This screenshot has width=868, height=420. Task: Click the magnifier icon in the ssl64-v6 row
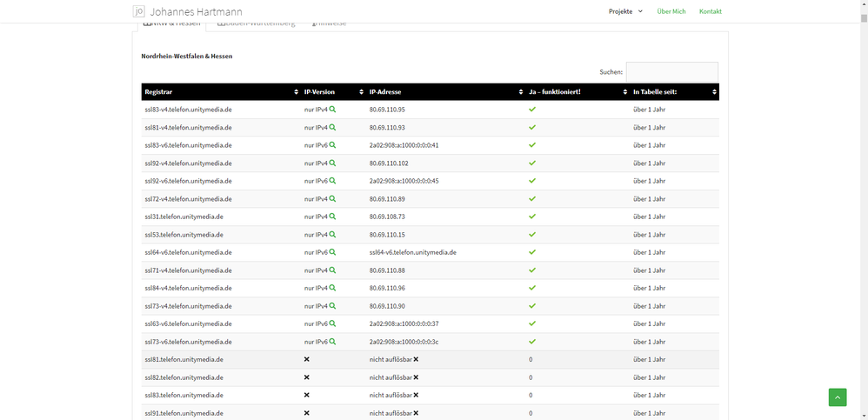tap(332, 252)
